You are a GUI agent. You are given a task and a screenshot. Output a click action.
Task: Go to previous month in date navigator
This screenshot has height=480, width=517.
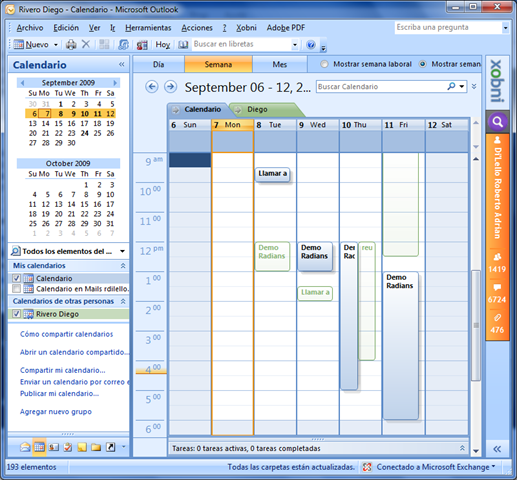tap(22, 83)
